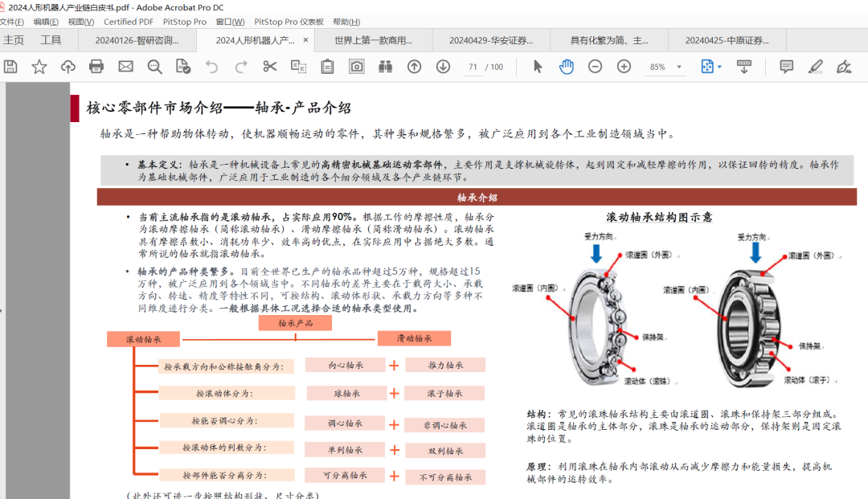Undo the last action
The width and height of the screenshot is (868, 499).
[212, 67]
